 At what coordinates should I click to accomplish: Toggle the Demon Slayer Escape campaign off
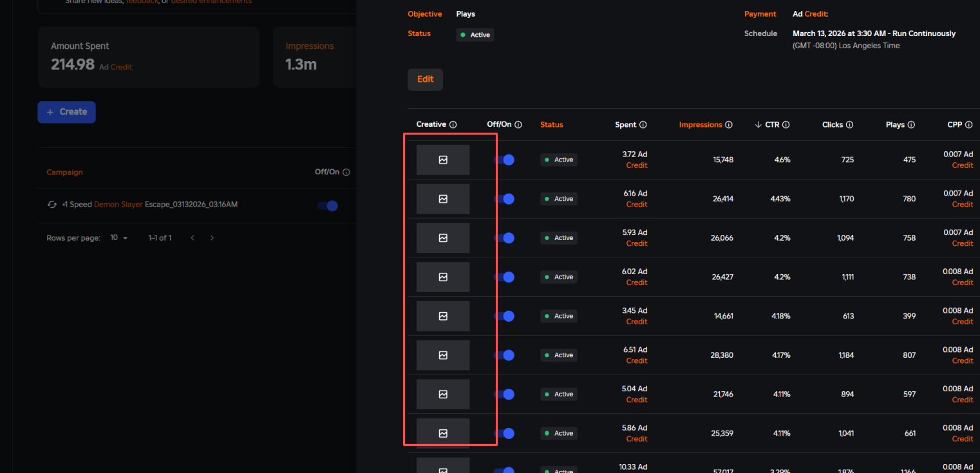[328, 206]
